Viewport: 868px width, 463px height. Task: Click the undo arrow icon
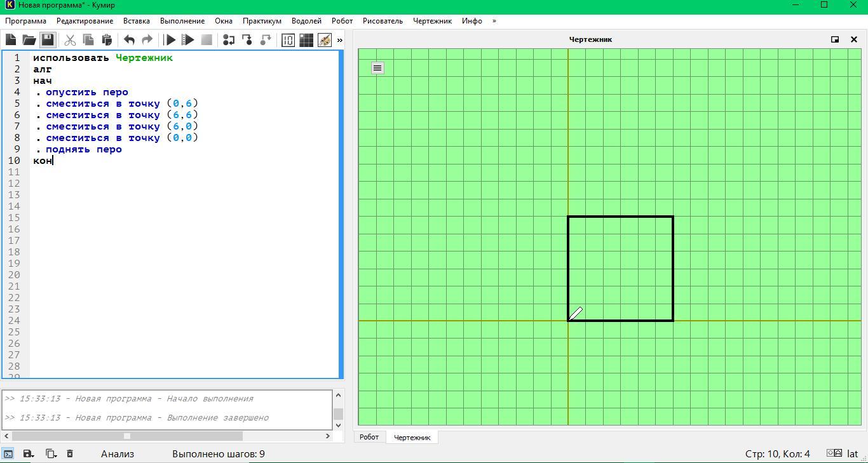(x=129, y=40)
